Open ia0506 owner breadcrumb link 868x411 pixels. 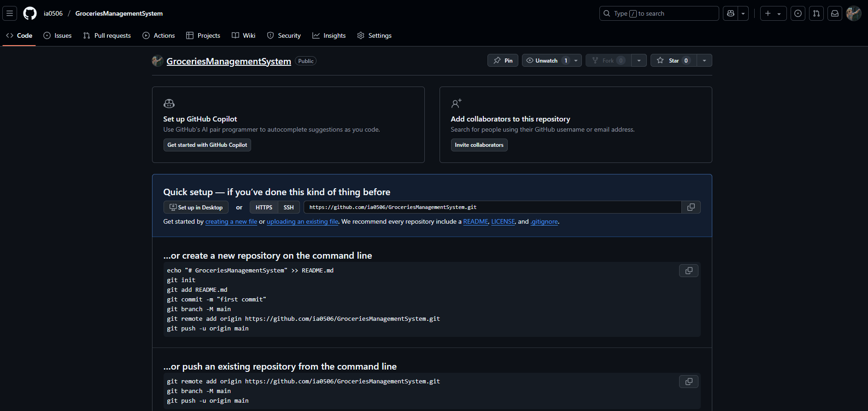pos(53,13)
